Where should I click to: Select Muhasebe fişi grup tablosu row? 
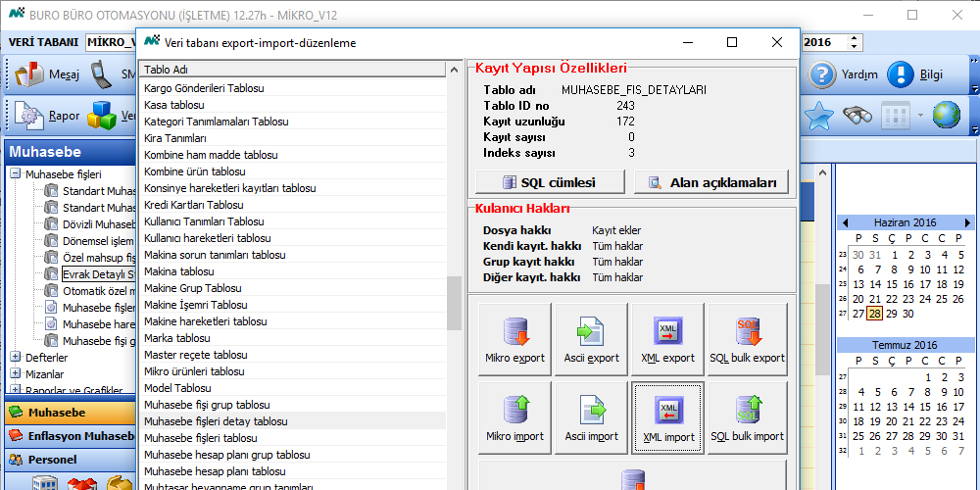click(293, 405)
